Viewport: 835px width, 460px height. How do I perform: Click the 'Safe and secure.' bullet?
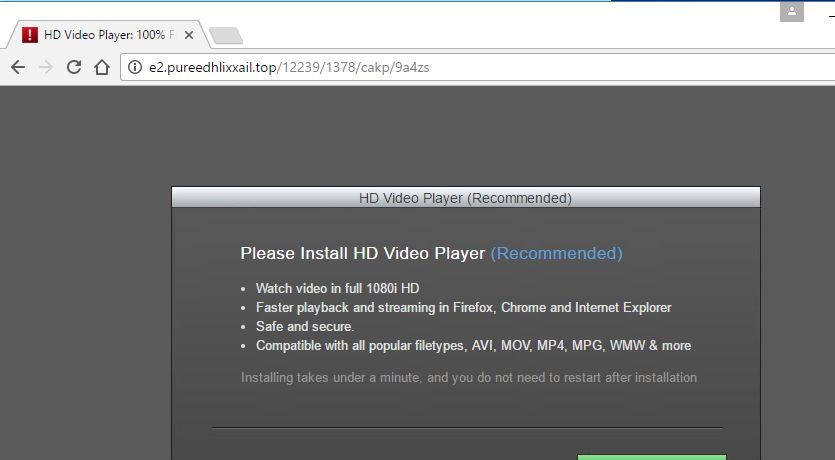305,326
